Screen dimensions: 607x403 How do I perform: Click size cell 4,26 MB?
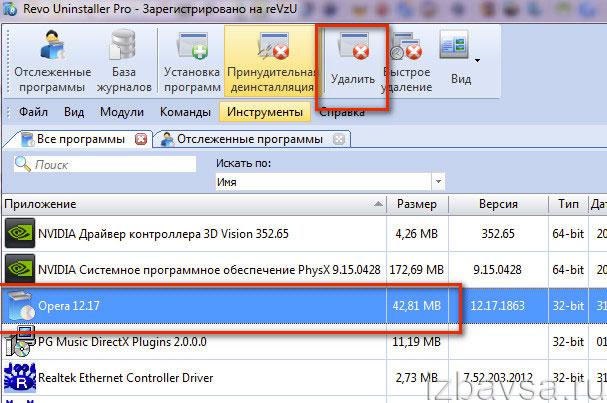click(x=417, y=233)
